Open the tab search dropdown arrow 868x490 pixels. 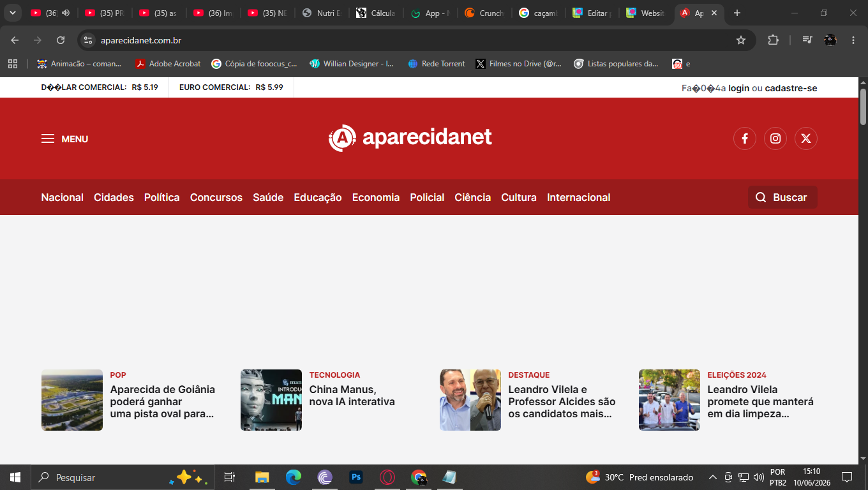pos(12,13)
